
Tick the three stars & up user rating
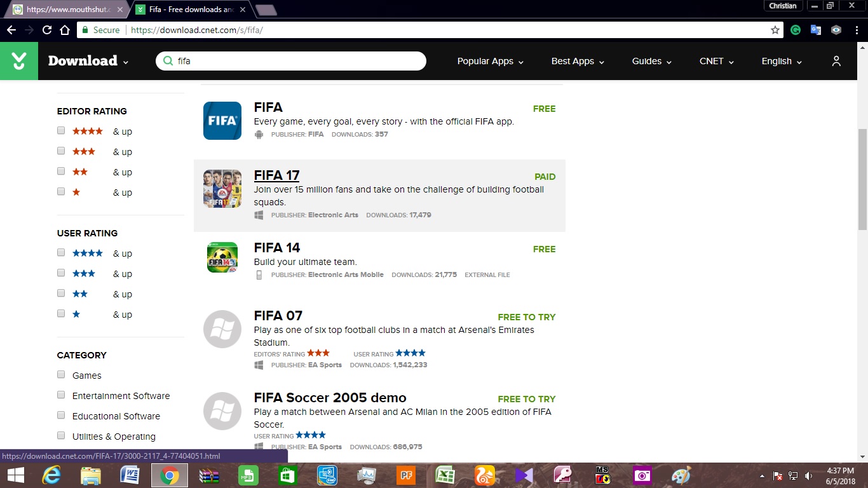coord(61,273)
